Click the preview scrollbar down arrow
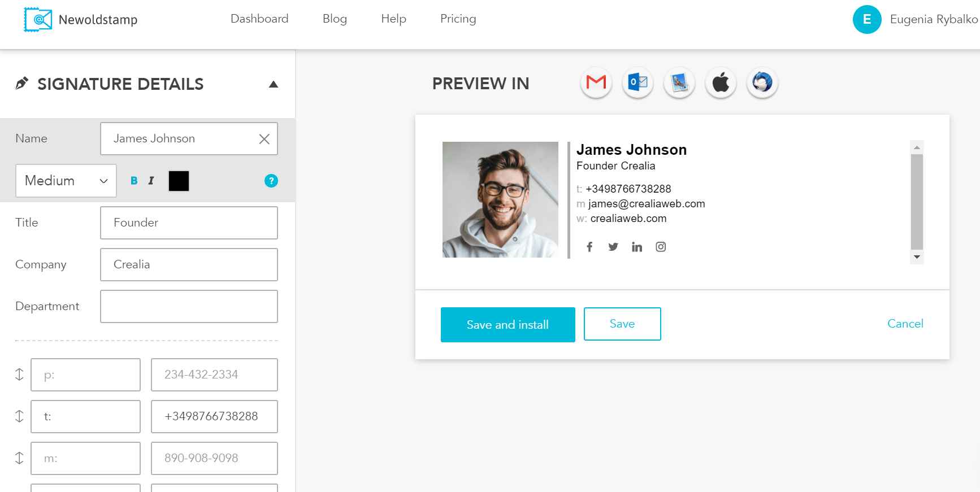This screenshot has width=980, height=492. (917, 257)
